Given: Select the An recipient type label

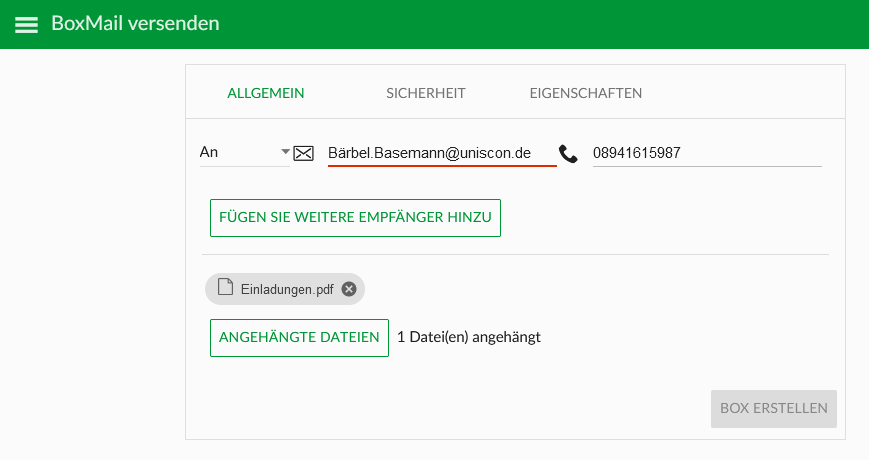Looking at the screenshot, I should tap(209, 152).
